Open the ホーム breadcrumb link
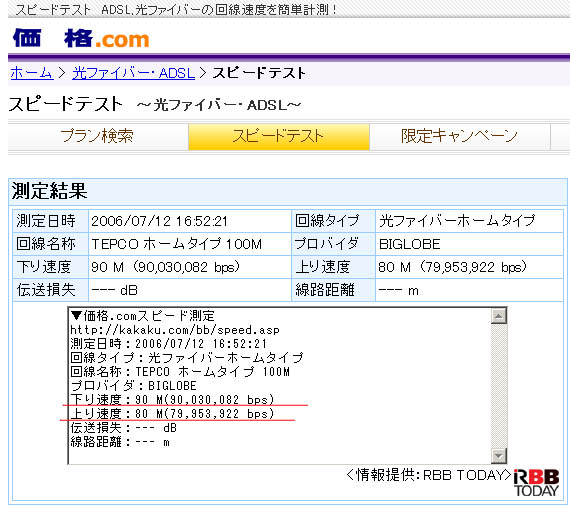The image size is (570, 509). [x=32, y=73]
